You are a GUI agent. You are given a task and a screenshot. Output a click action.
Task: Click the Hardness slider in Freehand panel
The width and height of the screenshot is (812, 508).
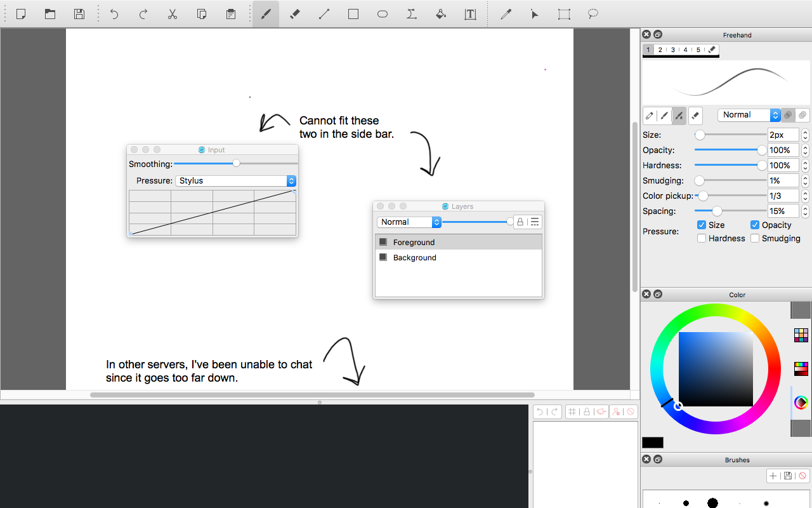[x=730, y=166]
